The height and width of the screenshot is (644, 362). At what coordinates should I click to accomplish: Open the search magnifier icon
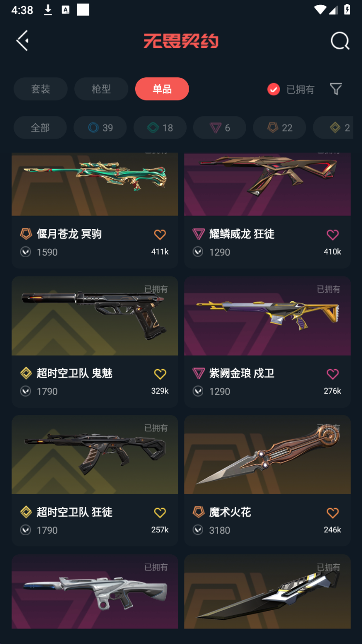pos(340,41)
